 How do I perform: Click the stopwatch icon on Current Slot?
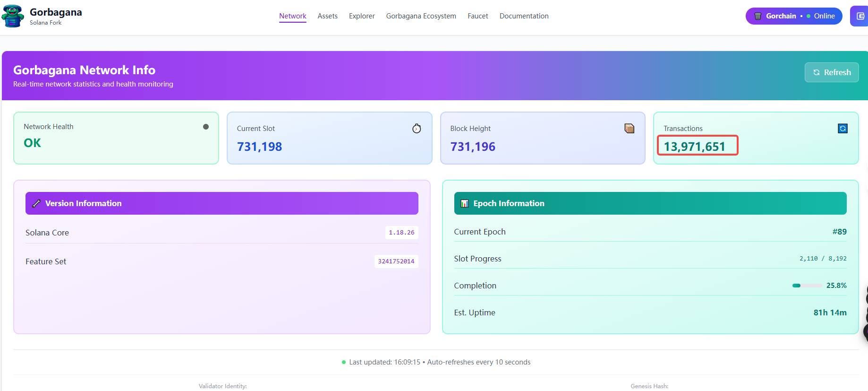[x=417, y=129]
